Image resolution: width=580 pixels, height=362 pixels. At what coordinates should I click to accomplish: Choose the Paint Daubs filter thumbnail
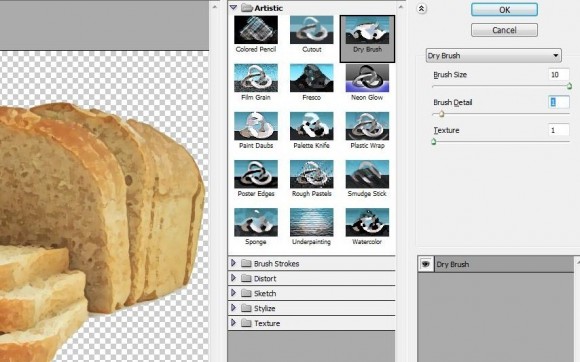[x=256, y=126]
